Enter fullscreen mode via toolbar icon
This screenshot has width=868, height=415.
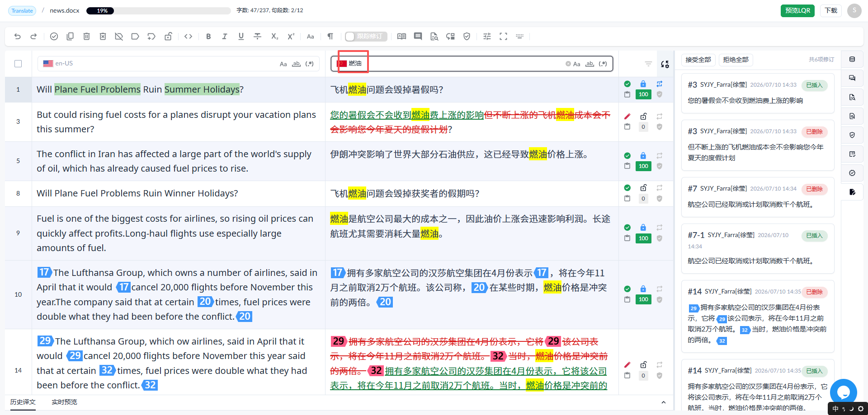click(503, 37)
